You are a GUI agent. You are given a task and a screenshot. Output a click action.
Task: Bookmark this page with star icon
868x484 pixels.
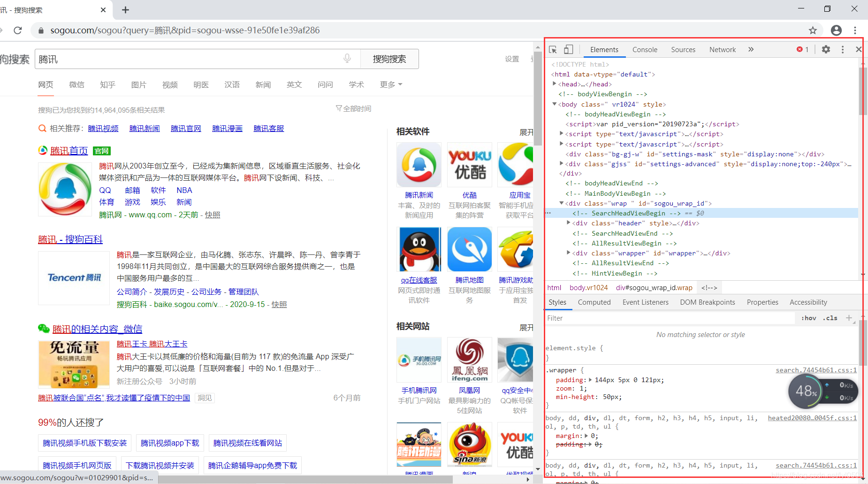click(813, 31)
